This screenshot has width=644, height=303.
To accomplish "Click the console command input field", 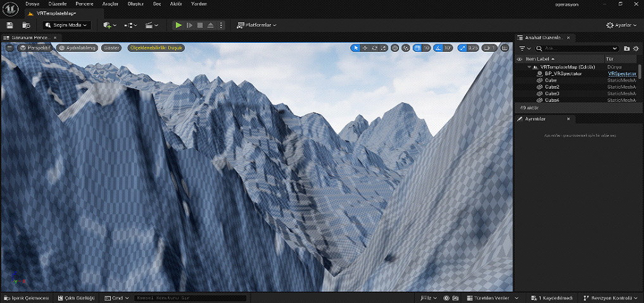I will [190, 298].
